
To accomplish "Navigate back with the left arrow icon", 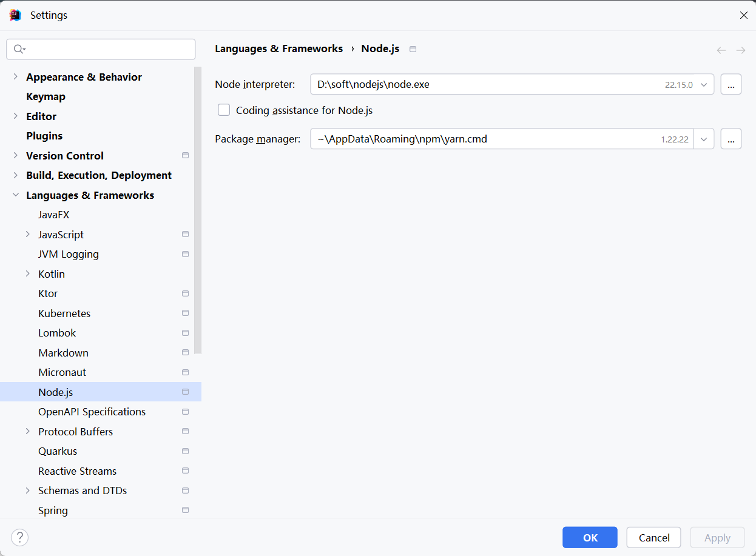I will (x=721, y=50).
